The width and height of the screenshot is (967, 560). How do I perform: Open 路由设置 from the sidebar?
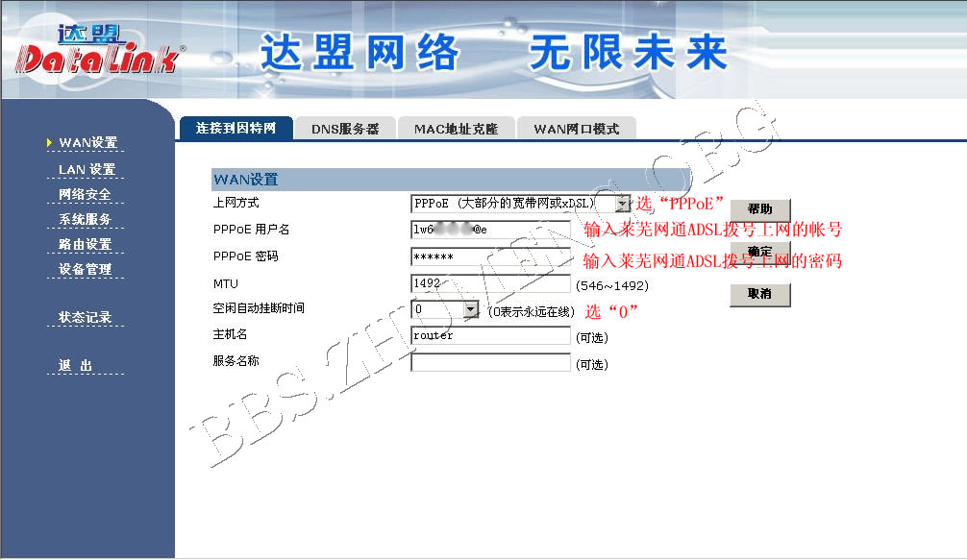[x=86, y=245]
